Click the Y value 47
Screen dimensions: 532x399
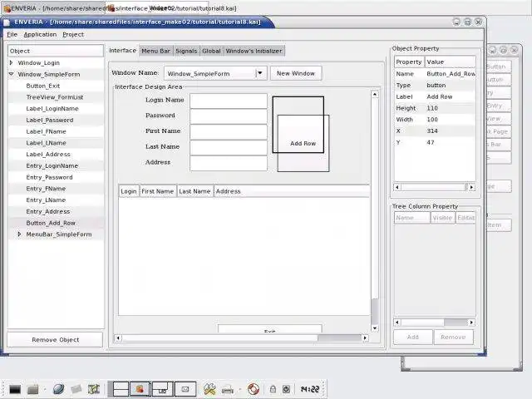[x=431, y=142]
